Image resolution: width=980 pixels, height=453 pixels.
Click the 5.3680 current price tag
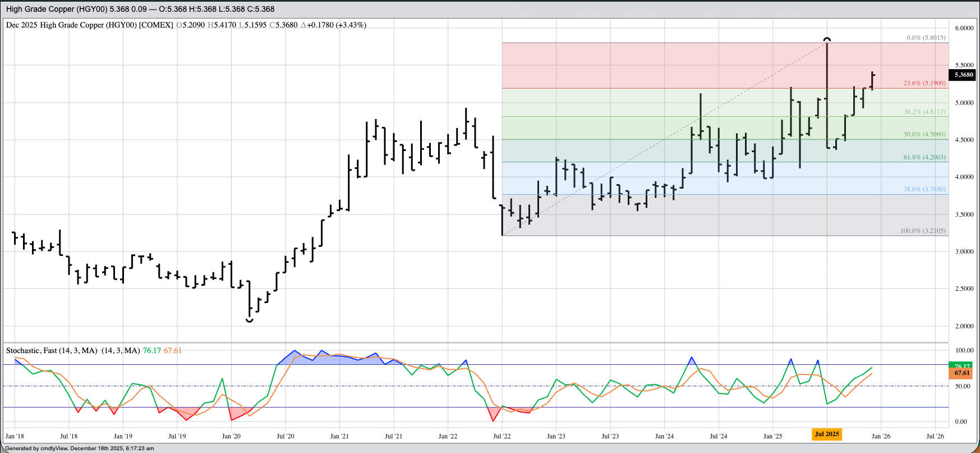(x=963, y=75)
